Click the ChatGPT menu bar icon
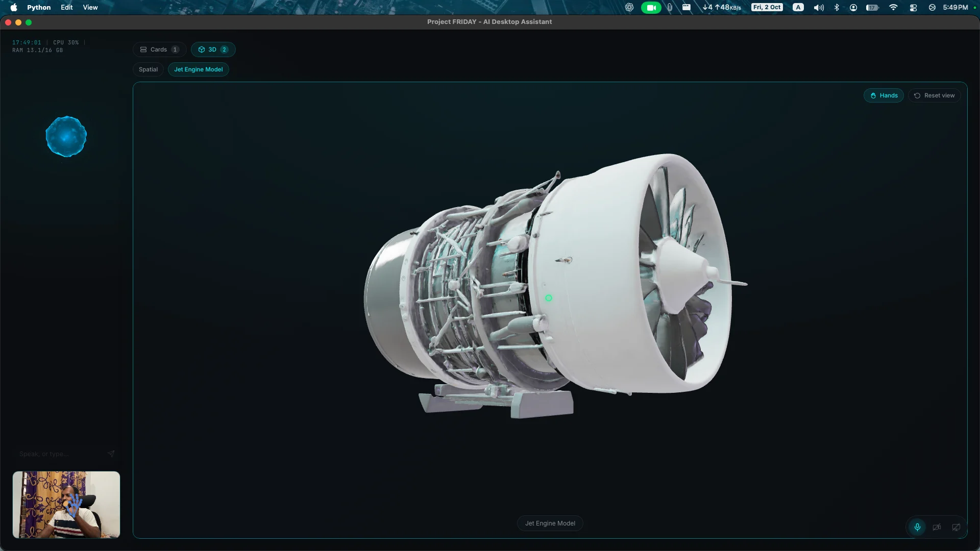The width and height of the screenshot is (980, 551). tap(629, 7)
